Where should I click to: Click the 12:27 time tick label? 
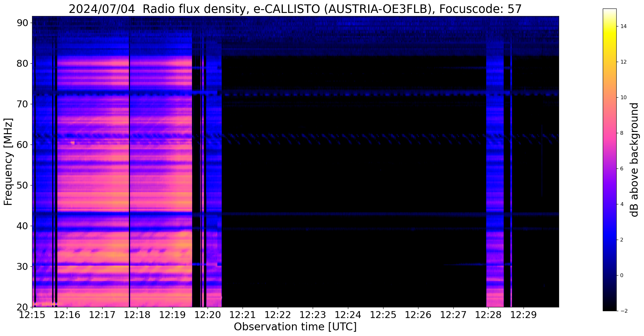tap(453, 315)
